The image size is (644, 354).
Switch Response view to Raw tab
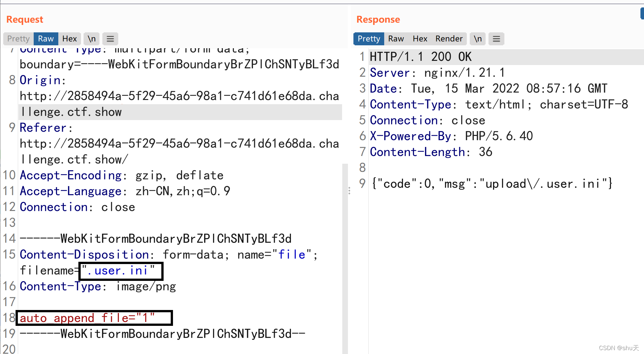[x=396, y=39]
